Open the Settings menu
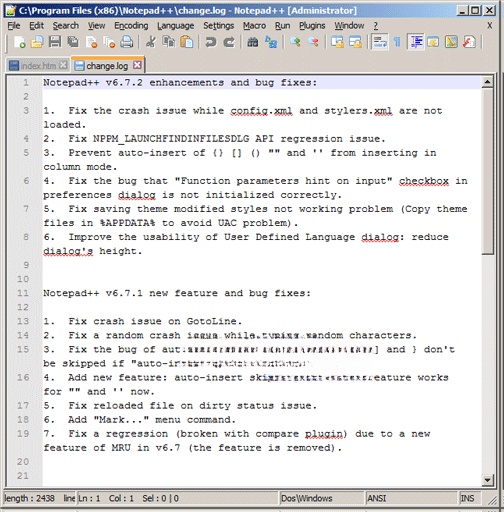Screen dimensions: 504x512 [219, 26]
